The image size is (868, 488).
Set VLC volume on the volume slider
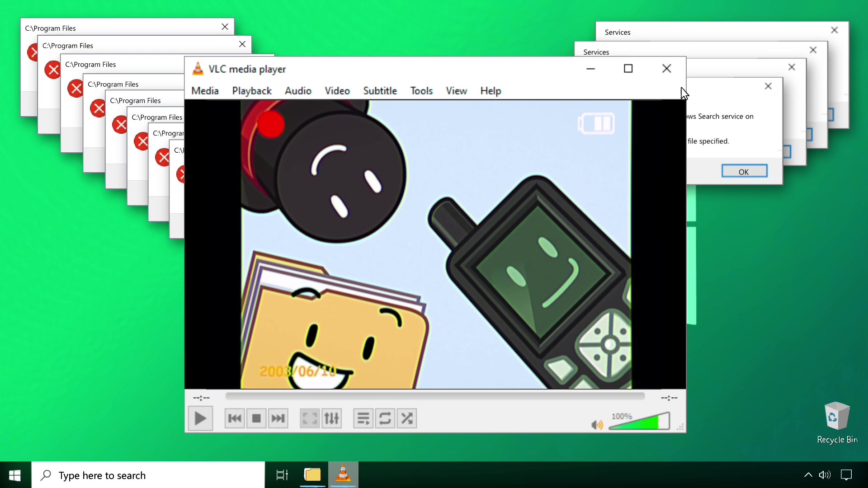coord(639,421)
